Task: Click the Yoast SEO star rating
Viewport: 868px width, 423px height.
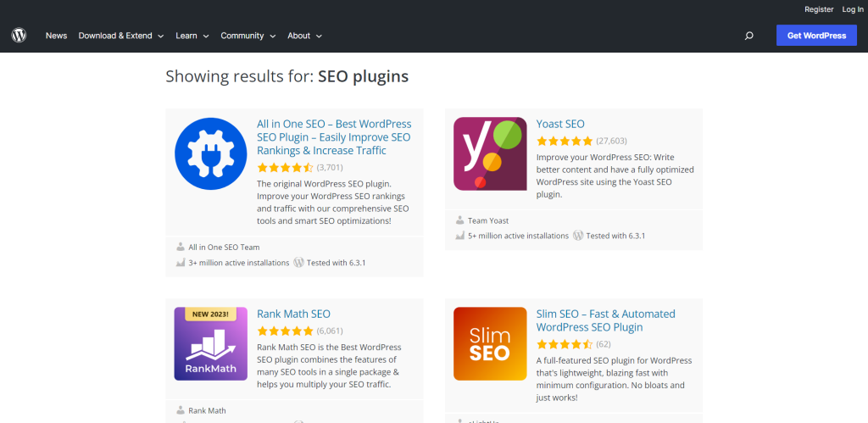Action: click(x=564, y=141)
